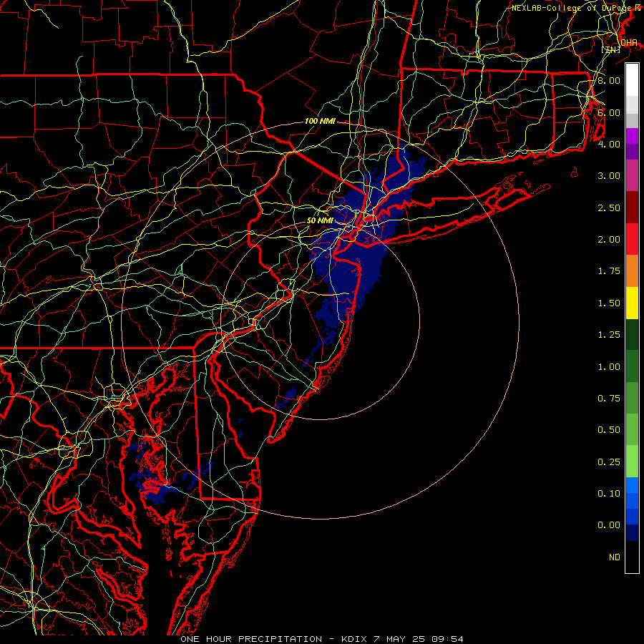Select the bright red legend swatch
The image size is (644, 644).
[x=632, y=239]
